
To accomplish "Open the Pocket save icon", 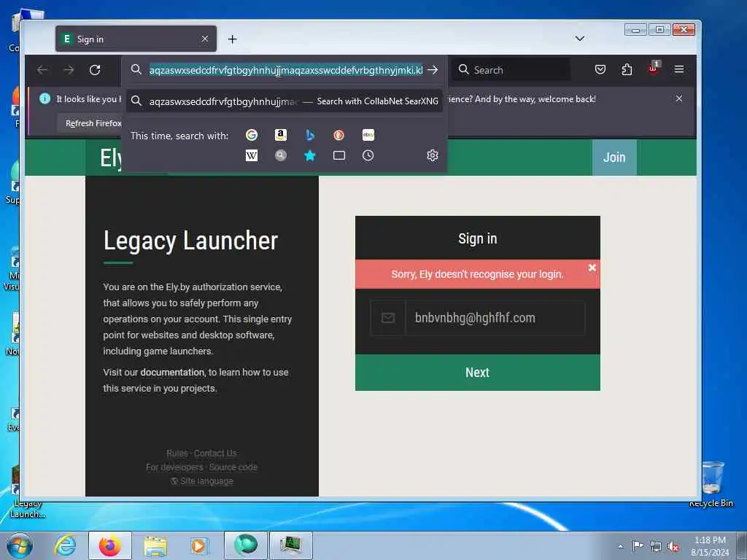I will pos(600,70).
